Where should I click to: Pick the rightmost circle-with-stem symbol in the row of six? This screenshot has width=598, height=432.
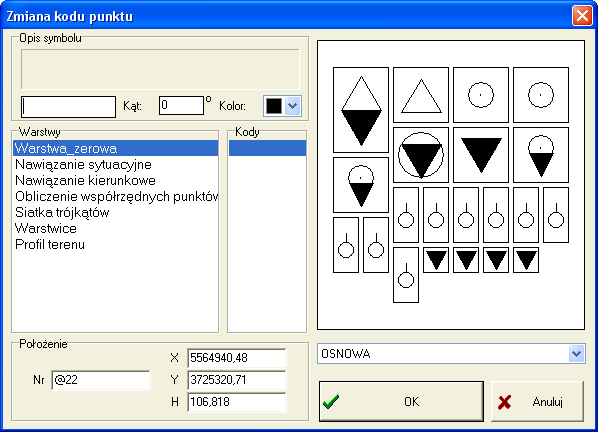coord(556,215)
